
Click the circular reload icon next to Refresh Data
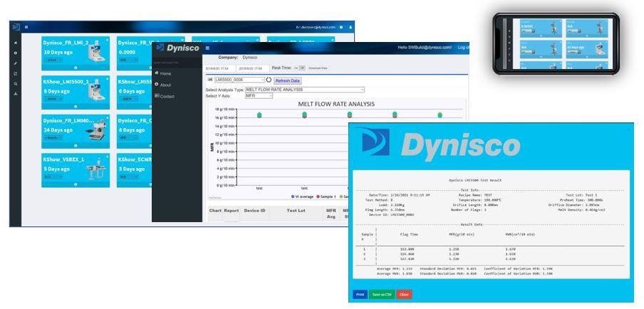point(269,80)
